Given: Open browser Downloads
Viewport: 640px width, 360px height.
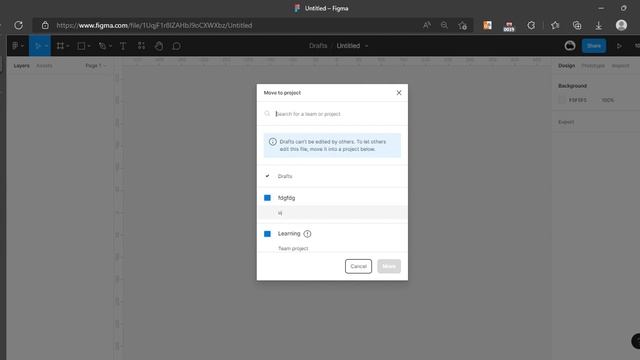Looking at the screenshot, I should click(598, 25).
